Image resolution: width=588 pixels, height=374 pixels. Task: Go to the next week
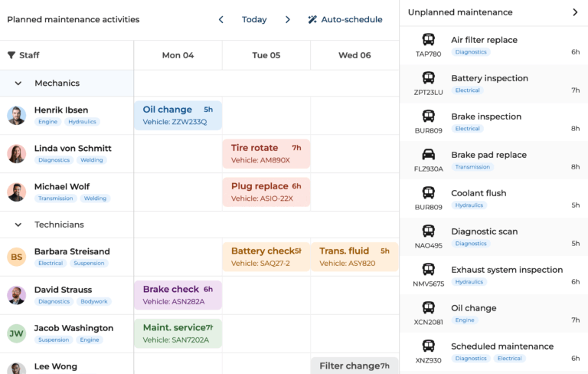(288, 20)
